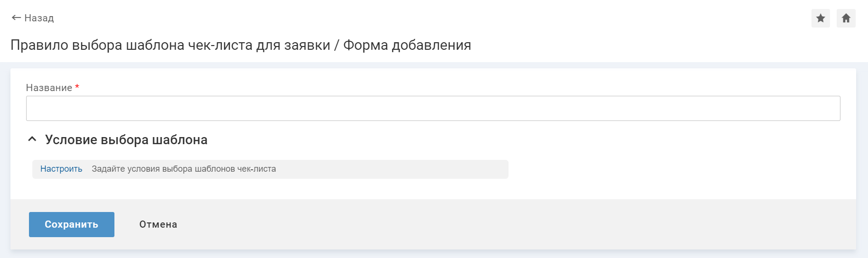Open the "Настроить" conditions link
This screenshot has height=258, width=868.
click(x=61, y=169)
